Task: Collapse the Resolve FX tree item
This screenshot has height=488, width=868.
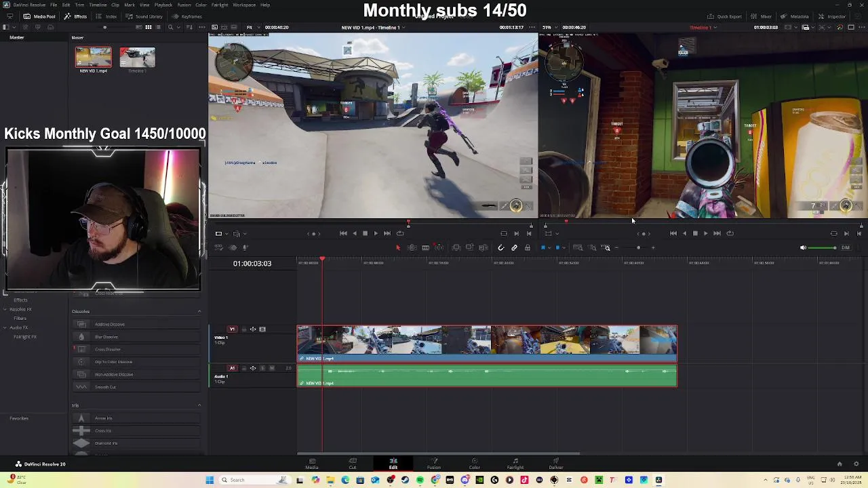Action: click(5, 309)
